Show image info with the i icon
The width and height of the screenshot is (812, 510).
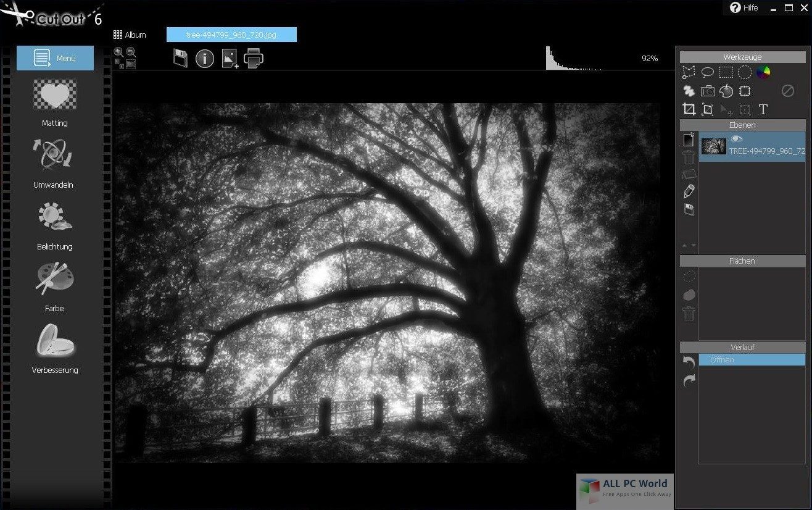pyautogui.click(x=205, y=59)
